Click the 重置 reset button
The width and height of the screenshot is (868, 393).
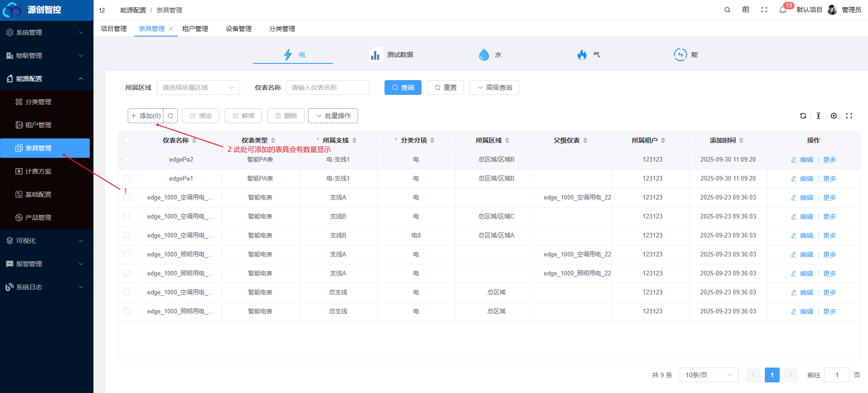pos(446,87)
